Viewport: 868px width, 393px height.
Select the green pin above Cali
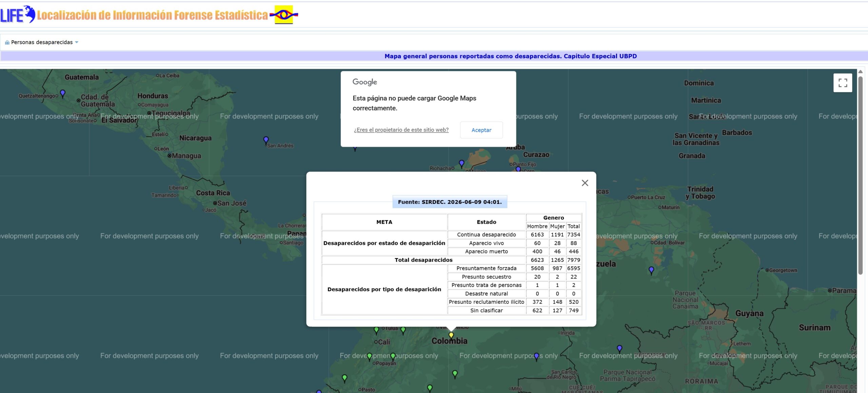pos(376,330)
